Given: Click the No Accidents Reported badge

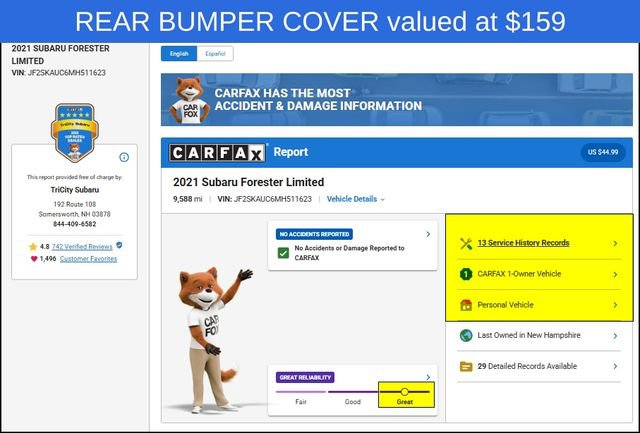Looking at the screenshot, I should tap(314, 234).
